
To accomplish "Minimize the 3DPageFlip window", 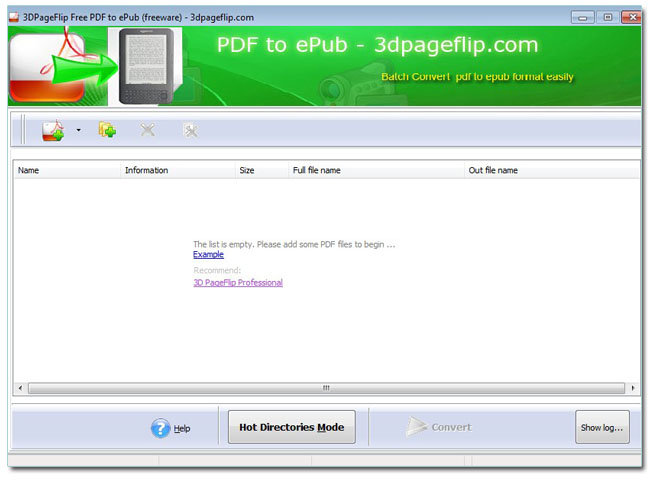I will 582,17.
